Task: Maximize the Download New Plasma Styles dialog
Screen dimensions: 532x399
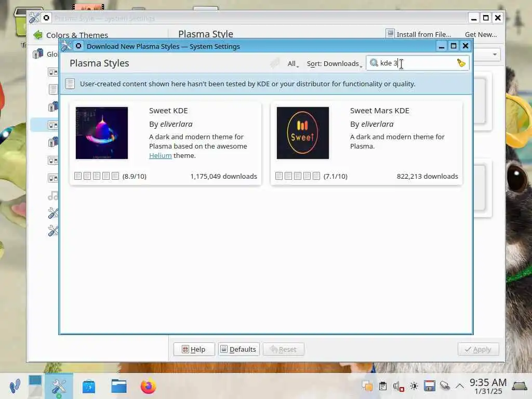Action: pos(454,46)
